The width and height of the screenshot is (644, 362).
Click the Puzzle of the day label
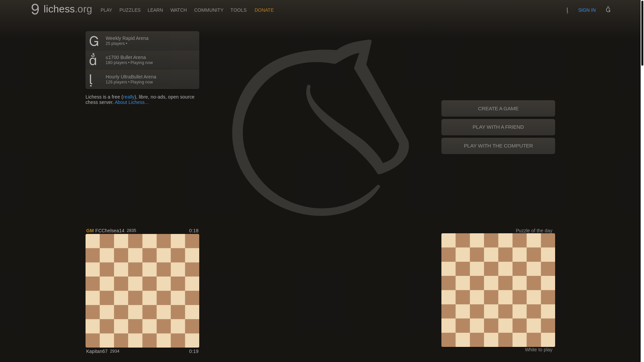(x=534, y=231)
